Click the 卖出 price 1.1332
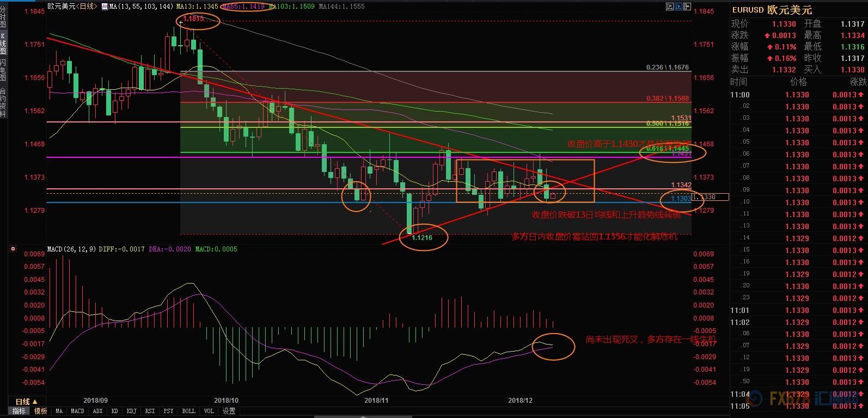Screen dimensions: 868x418 coord(784,70)
